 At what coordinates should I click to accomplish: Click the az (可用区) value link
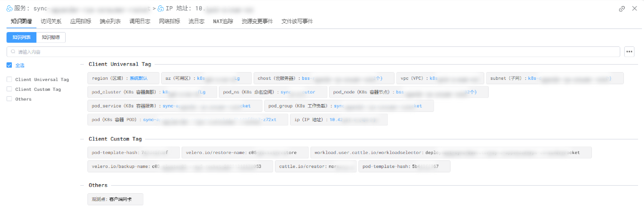click(218, 78)
